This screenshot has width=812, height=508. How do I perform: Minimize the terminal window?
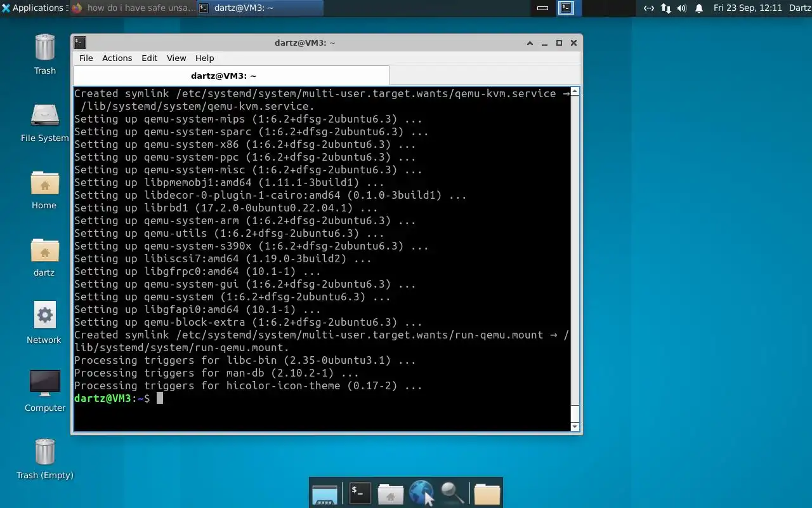[544, 43]
